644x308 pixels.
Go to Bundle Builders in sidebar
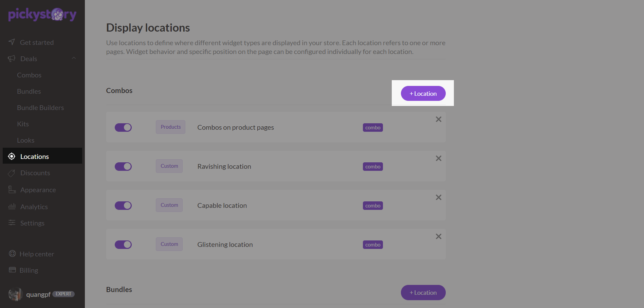(x=40, y=108)
